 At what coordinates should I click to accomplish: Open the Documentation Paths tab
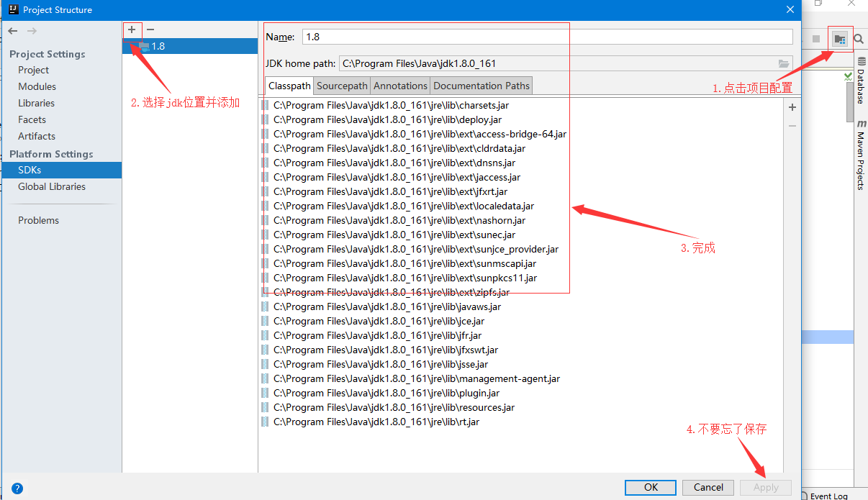tap(482, 86)
